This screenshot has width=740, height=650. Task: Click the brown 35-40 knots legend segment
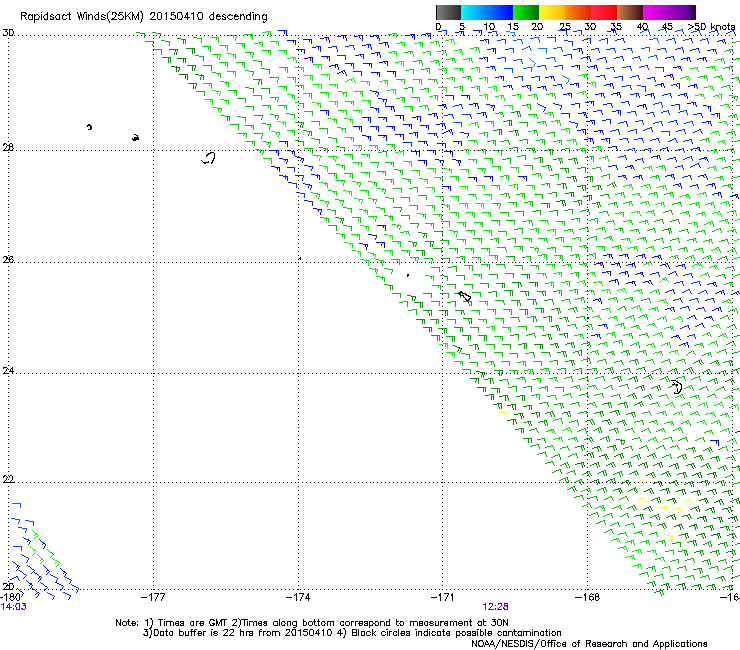tap(630, 12)
